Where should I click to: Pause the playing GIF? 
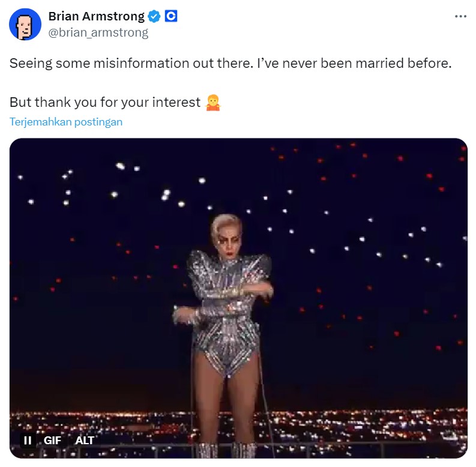(x=28, y=440)
